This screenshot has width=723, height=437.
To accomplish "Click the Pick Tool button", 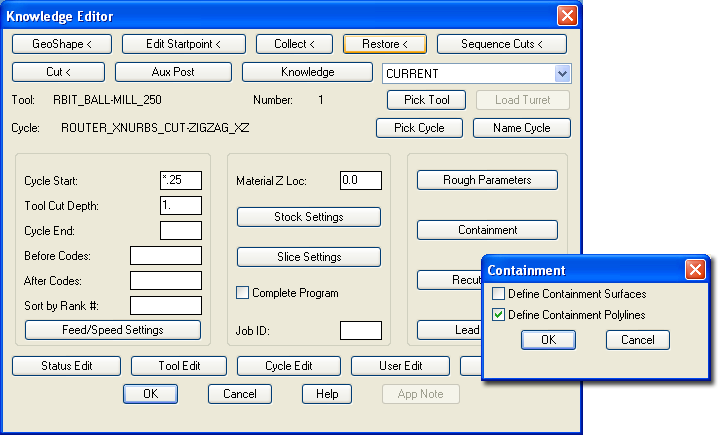I will pyautogui.click(x=426, y=100).
